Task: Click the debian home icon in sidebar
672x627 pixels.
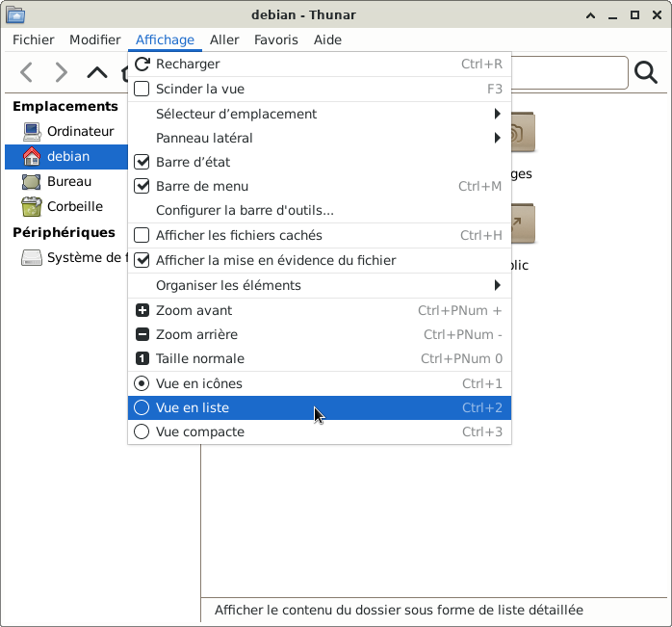Action: 32,157
